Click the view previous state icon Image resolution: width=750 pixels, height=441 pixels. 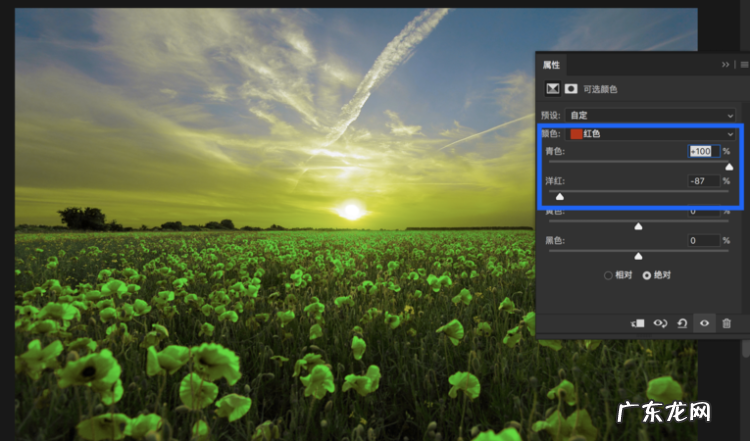click(660, 323)
